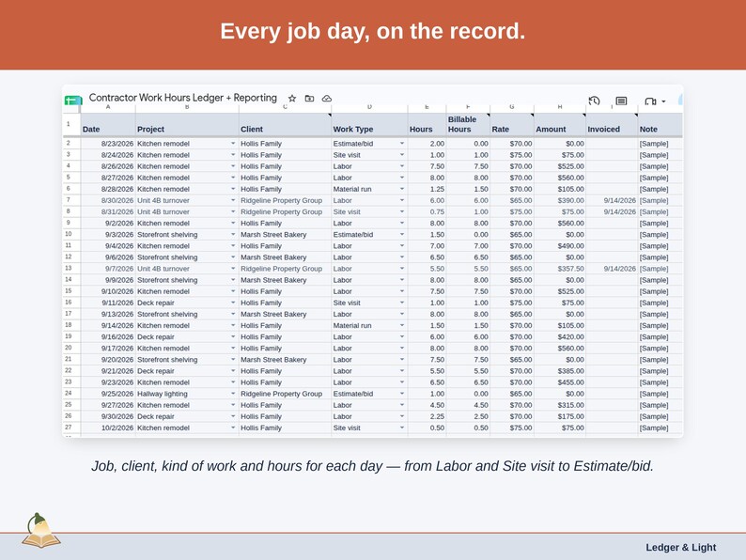
Task: Open Work Type dropdown for 8/28/2026 Material run
Action: pos(402,189)
